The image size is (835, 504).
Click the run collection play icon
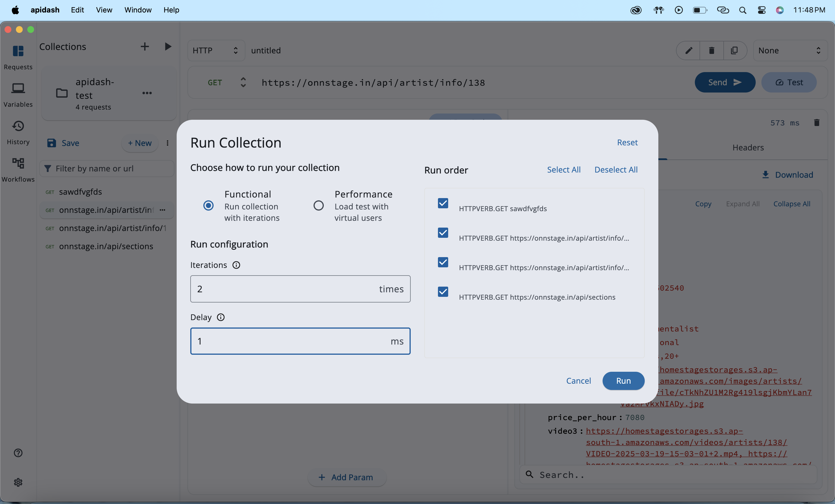tap(168, 47)
